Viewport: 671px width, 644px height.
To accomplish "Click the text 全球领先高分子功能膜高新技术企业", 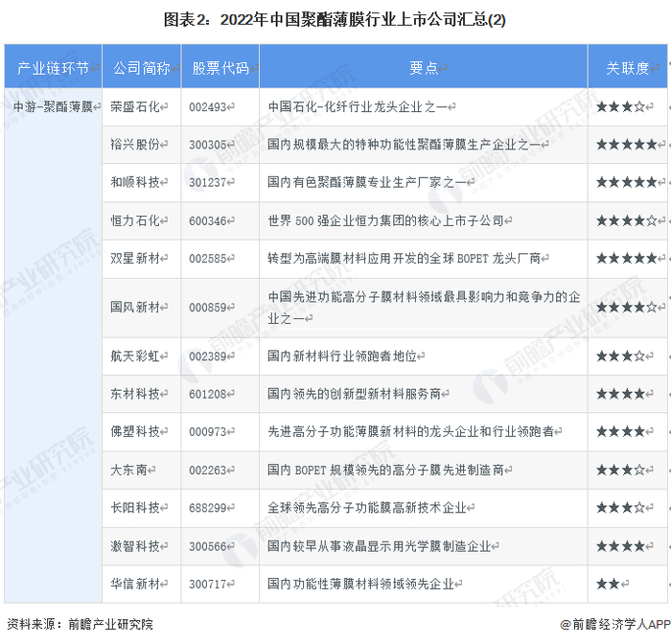I will pos(367,508).
